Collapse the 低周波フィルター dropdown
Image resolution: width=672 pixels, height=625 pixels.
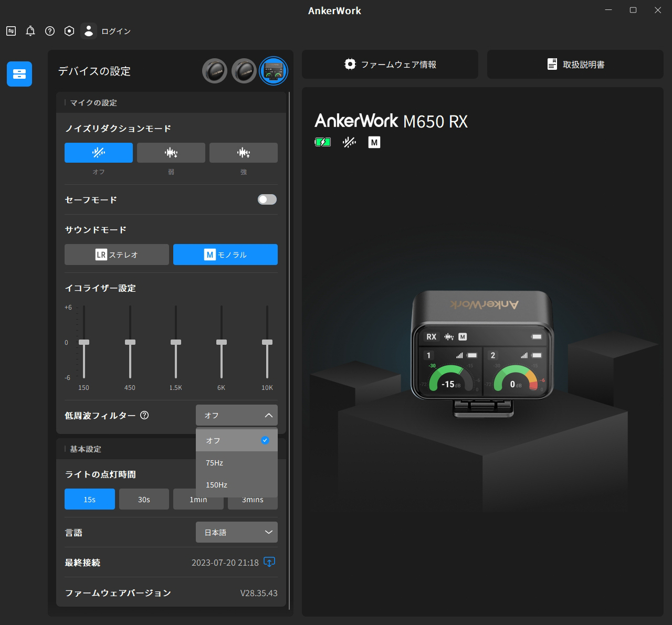tap(237, 415)
